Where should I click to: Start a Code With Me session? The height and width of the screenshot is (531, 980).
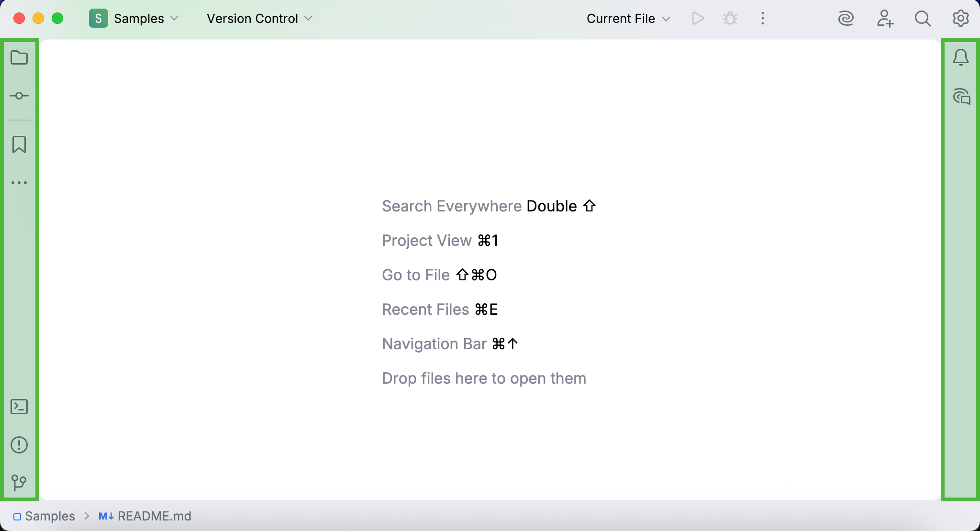(x=885, y=19)
